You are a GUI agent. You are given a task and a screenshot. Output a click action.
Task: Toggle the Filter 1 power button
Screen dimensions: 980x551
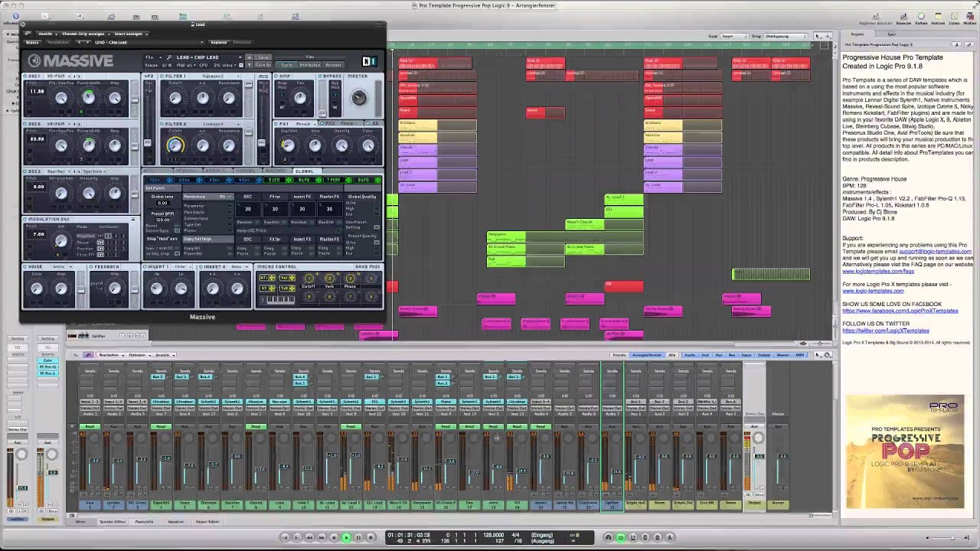tap(163, 77)
